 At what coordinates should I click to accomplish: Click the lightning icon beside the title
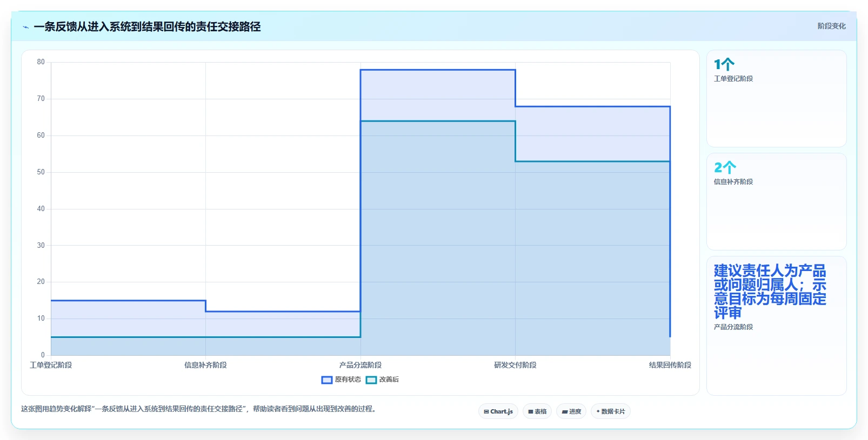click(25, 27)
